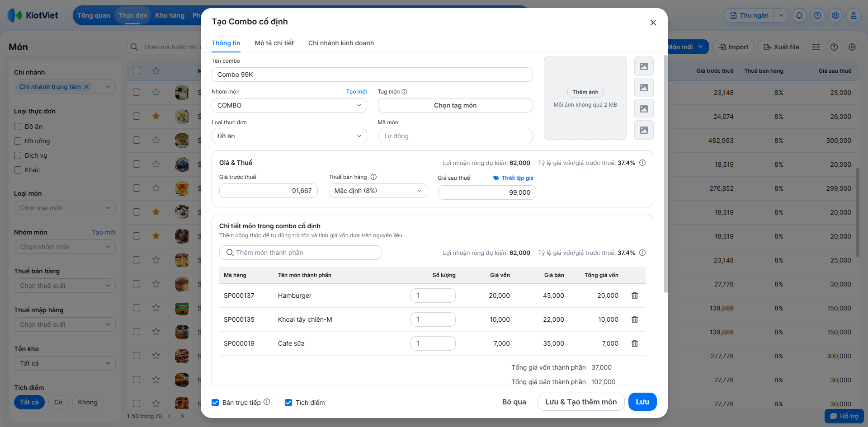
Task: Click info icon beside Thuế bán hàng
Action: click(x=373, y=177)
